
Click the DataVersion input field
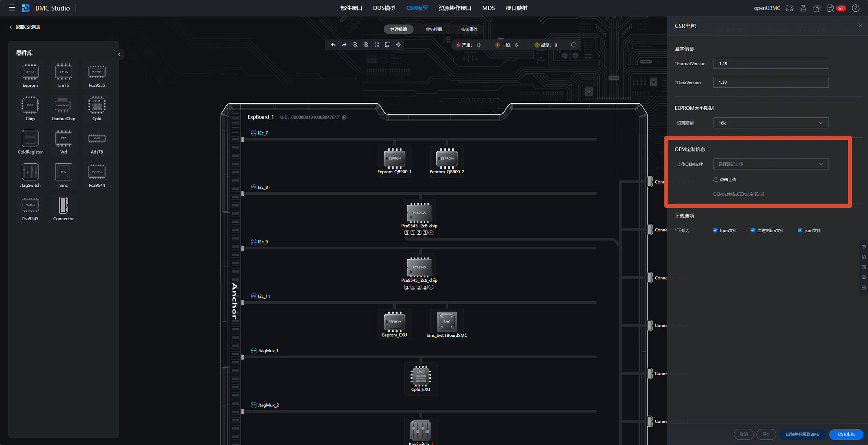pos(770,82)
